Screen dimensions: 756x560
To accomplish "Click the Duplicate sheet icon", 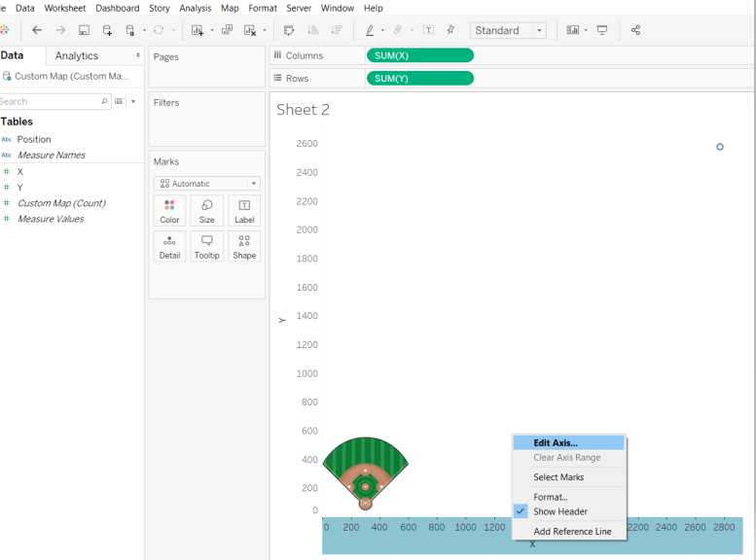I will pos(227,30).
